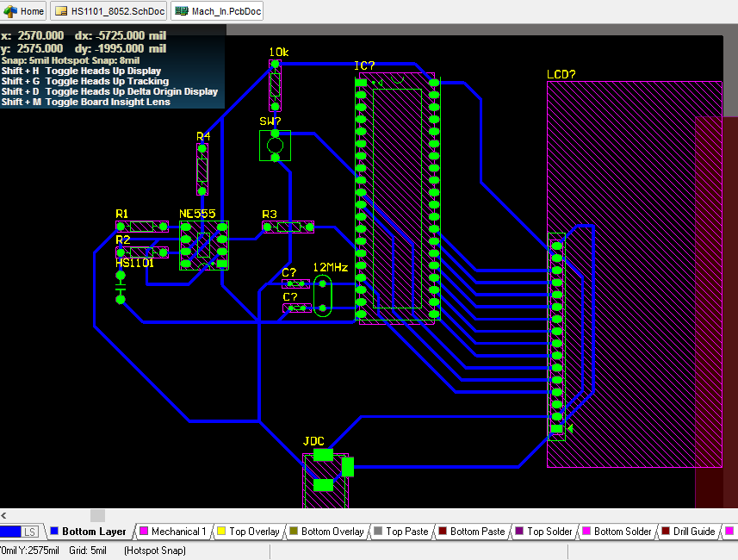Click the horizontal scrollbar left arrow
The height and width of the screenshot is (560, 738).
(5, 514)
